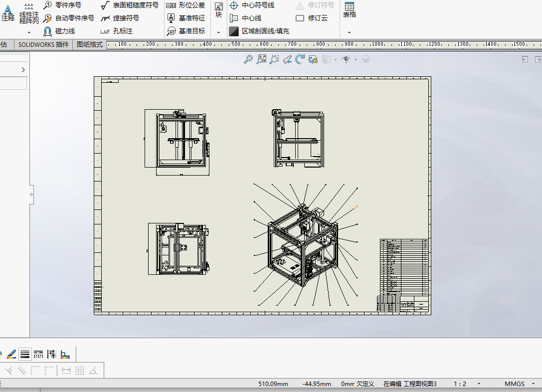542x392 pixels.
Task: Add a 表面粗糙度符号 surface finish symbol
Action: (130, 5)
